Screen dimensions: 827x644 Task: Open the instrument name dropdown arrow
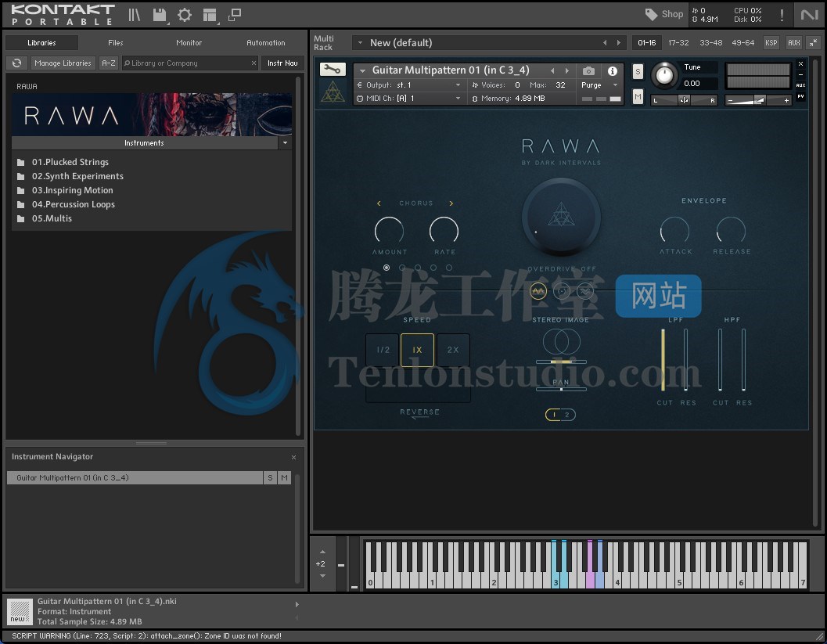tap(362, 70)
